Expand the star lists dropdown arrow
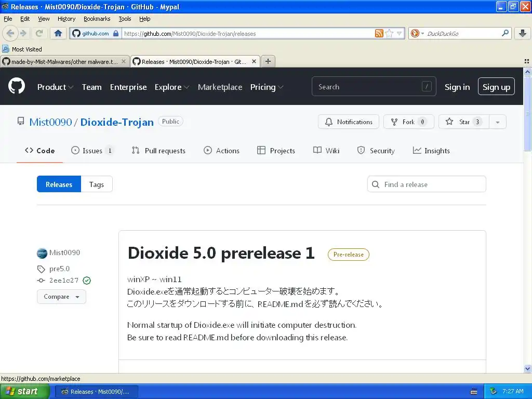Screen dimensions: 532x399 pos(498,122)
